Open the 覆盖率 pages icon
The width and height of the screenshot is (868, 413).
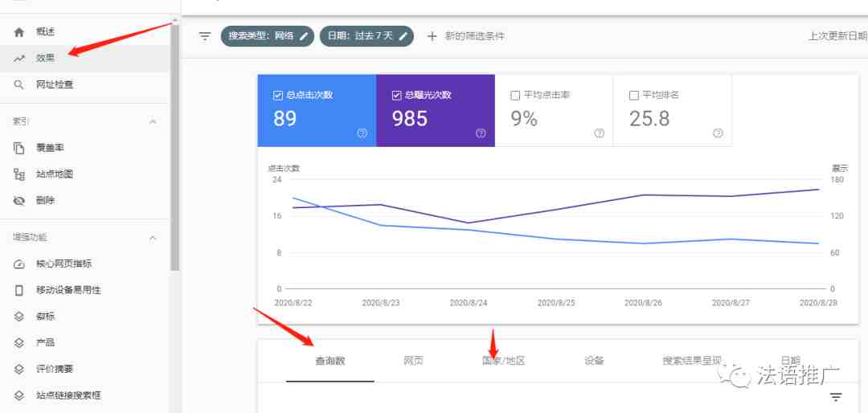coord(19,148)
